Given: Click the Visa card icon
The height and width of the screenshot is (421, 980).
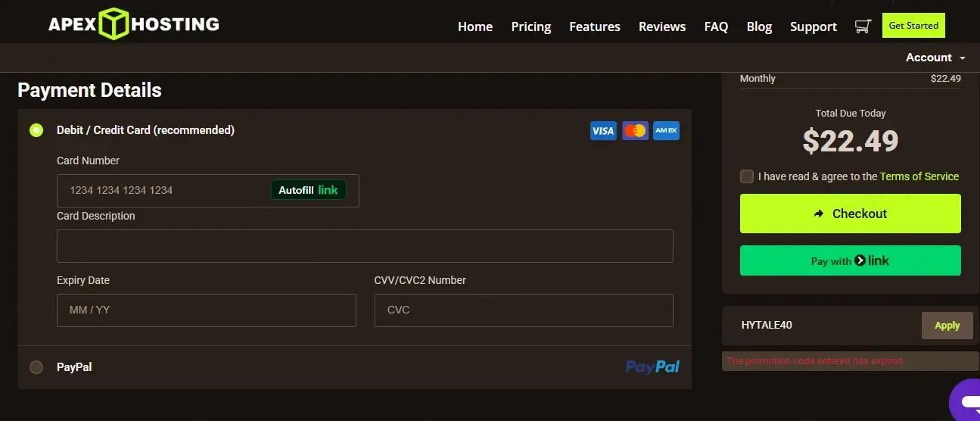Looking at the screenshot, I should click(x=603, y=131).
